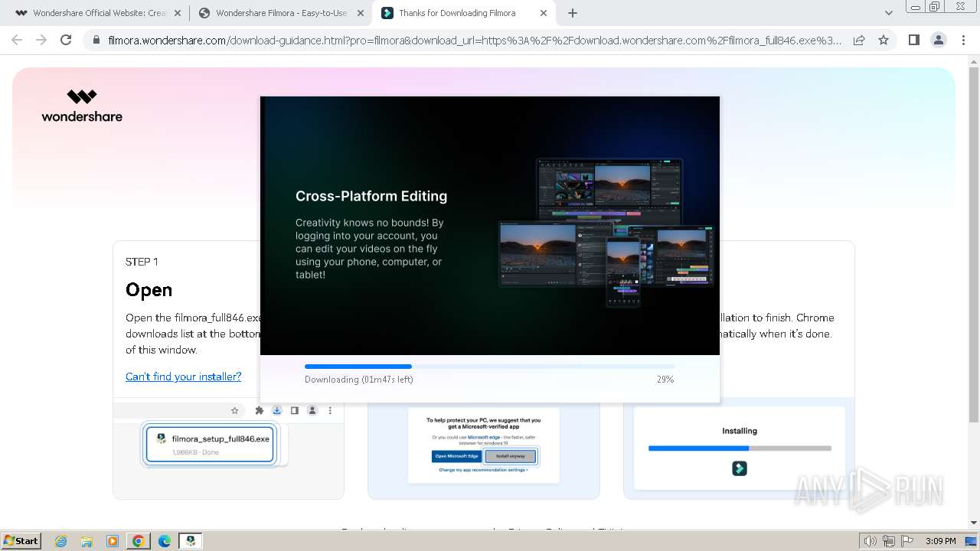Screen dimensions: 980x551
Task: Open the Chrome profile menu
Action: coord(939,40)
